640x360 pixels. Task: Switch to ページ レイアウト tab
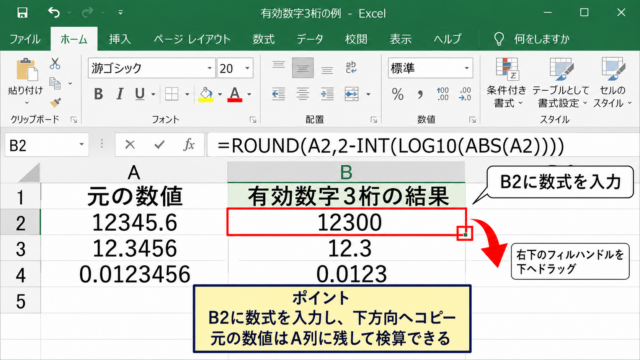[x=192, y=39]
